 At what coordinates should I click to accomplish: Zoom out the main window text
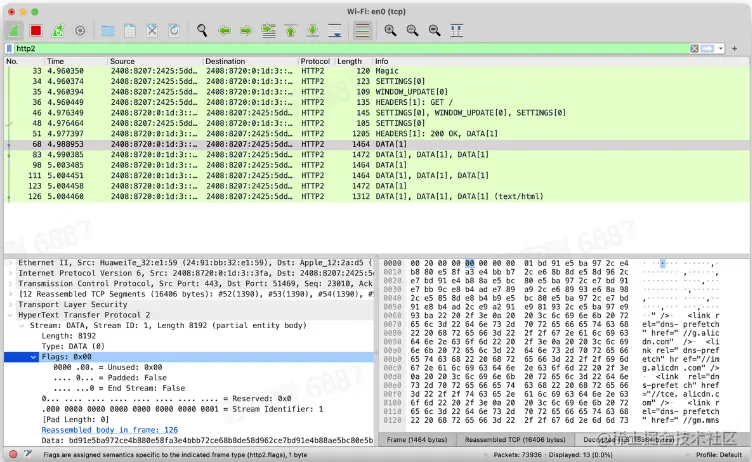(412, 31)
